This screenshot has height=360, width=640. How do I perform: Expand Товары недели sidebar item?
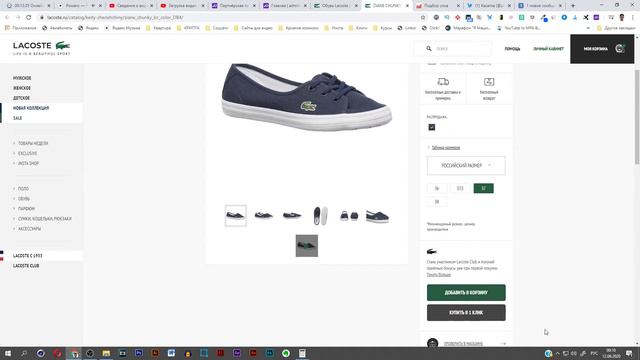pyautogui.click(x=33, y=143)
